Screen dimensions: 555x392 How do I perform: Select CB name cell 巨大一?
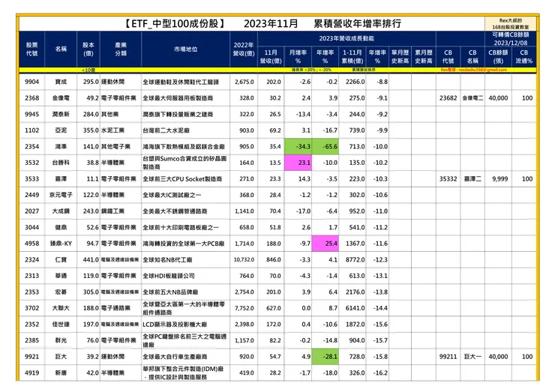click(x=472, y=357)
